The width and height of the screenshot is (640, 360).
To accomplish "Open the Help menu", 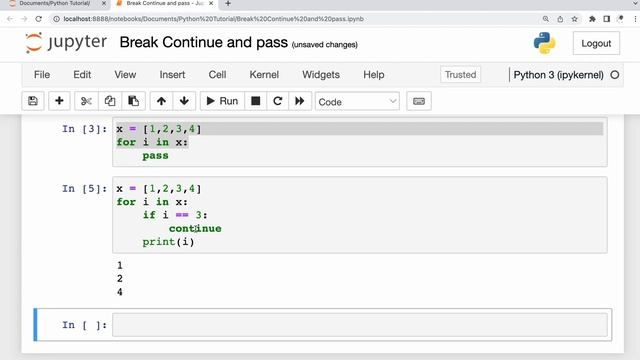I will [x=373, y=75].
